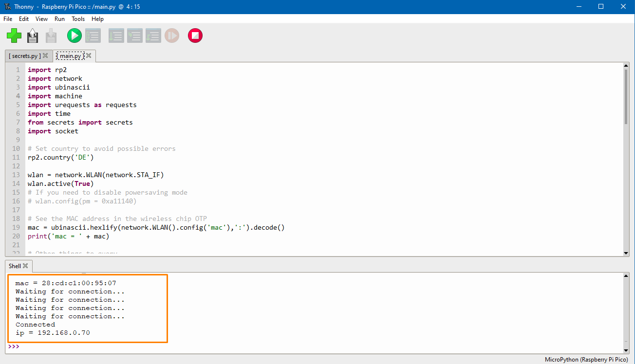635x364 pixels.
Task: Click the Open file toolbar icon
Action: [33, 36]
